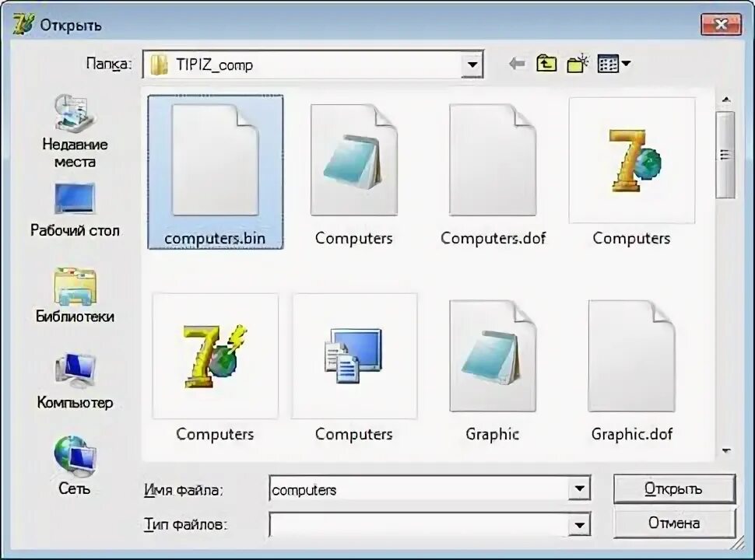Viewport: 755px width, 560px height.
Task: Open Библиотеки in places bar
Action: 75,296
